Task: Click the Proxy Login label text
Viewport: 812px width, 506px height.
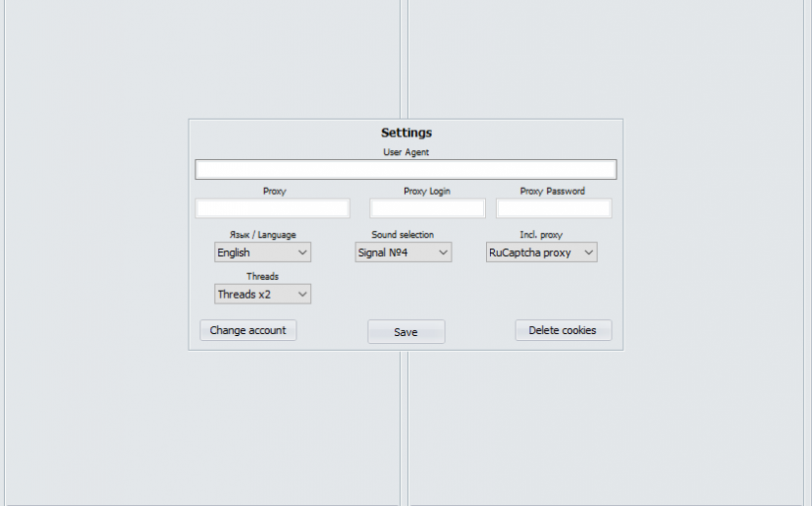Action: tap(427, 192)
